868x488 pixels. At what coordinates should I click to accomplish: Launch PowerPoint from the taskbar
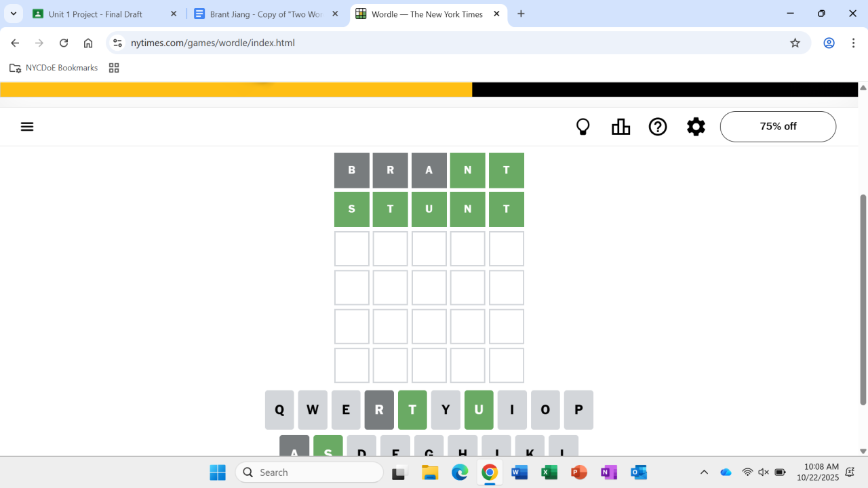click(579, 472)
